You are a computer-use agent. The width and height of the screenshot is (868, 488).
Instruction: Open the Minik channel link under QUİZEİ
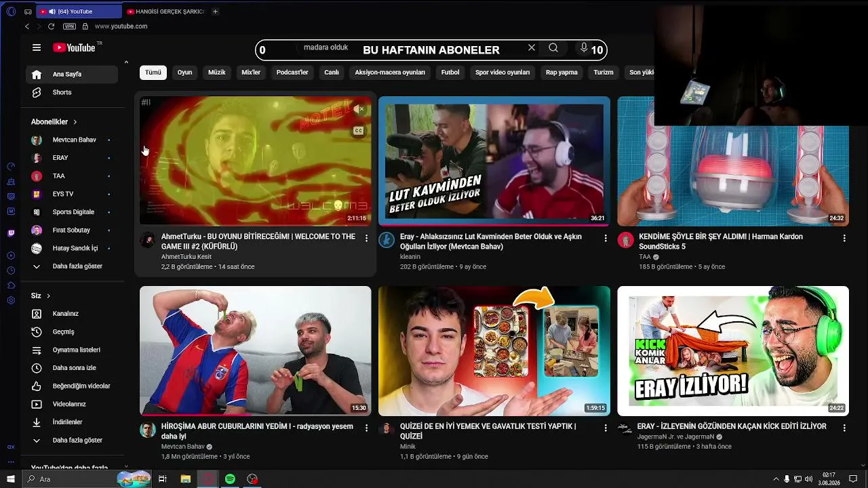pyautogui.click(x=408, y=447)
